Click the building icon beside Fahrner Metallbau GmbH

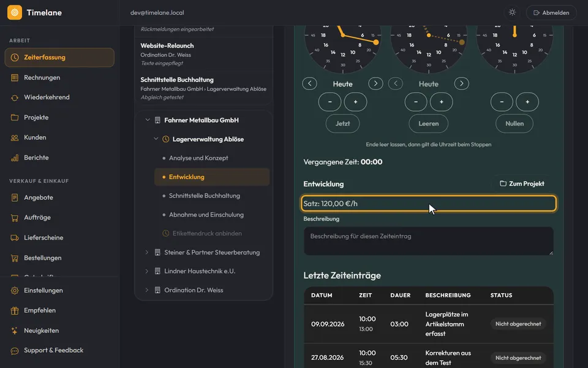click(157, 120)
